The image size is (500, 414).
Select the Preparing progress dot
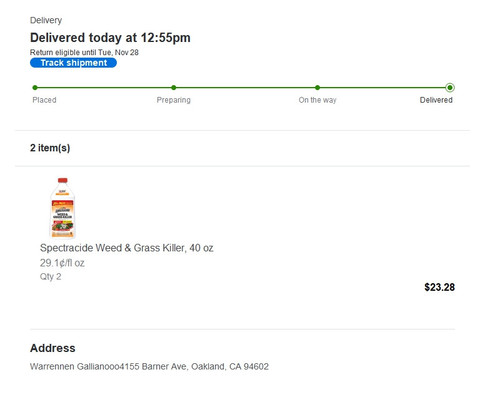pos(174,88)
